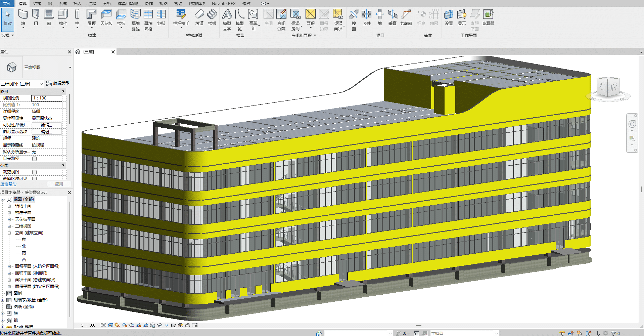Select the 幕墙网格 curtain grid tool

[148, 20]
